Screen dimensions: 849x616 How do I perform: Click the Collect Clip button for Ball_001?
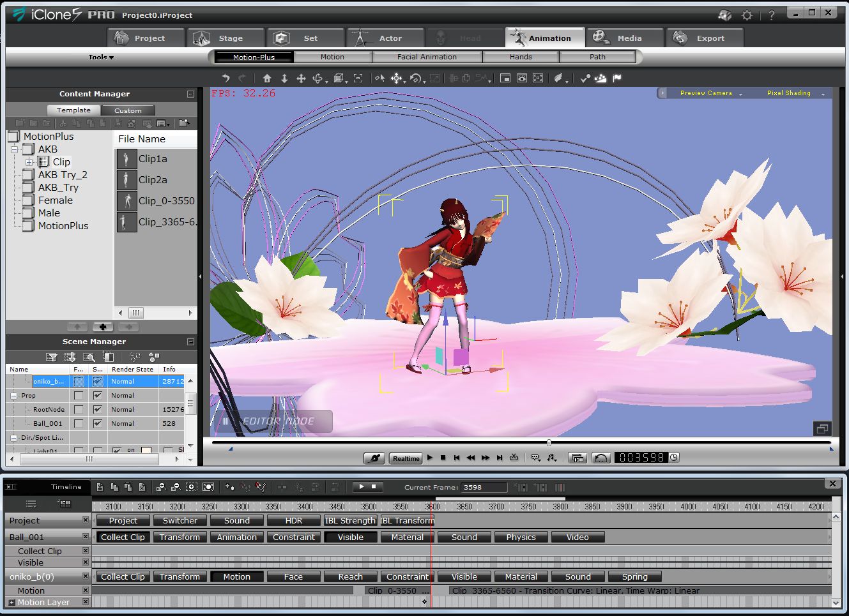tap(123, 537)
